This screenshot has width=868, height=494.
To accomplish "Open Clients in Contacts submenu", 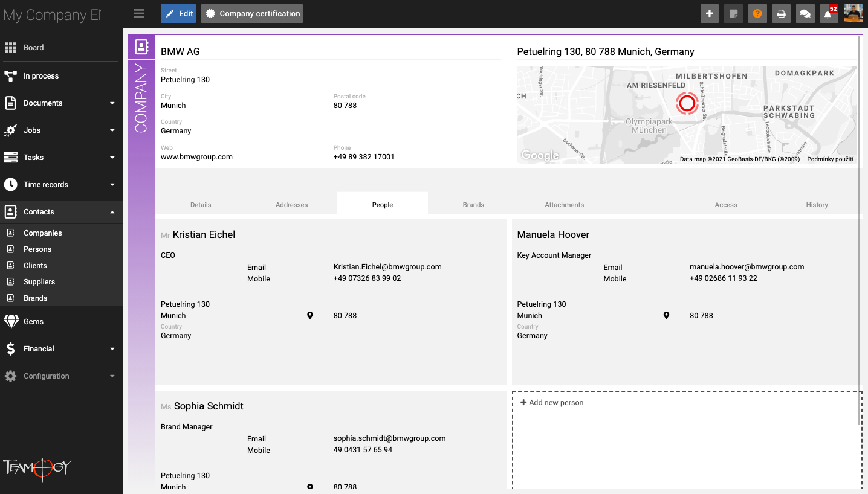I will pyautogui.click(x=35, y=266).
